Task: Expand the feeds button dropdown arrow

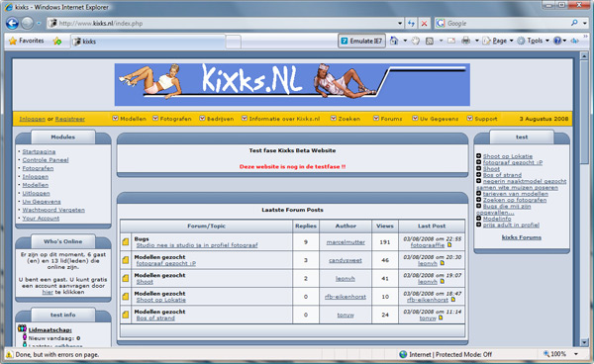Action: pos(441,41)
